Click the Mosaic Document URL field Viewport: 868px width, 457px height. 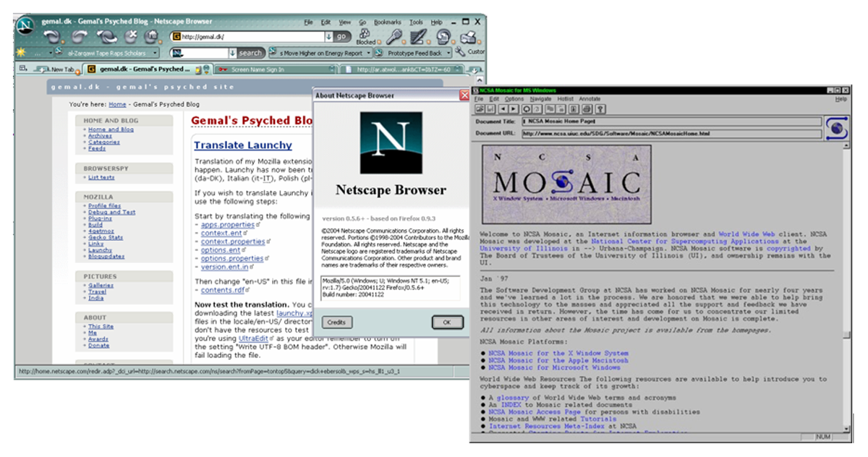coord(671,134)
